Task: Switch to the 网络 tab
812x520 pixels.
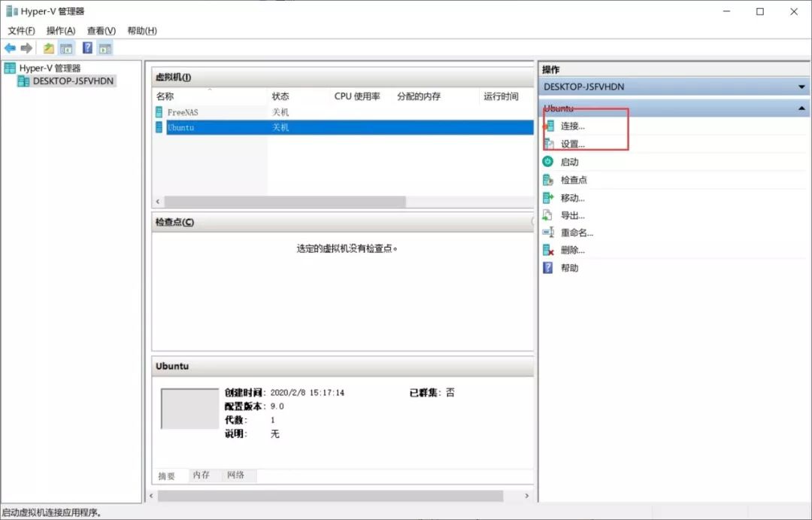Action: 235,475
